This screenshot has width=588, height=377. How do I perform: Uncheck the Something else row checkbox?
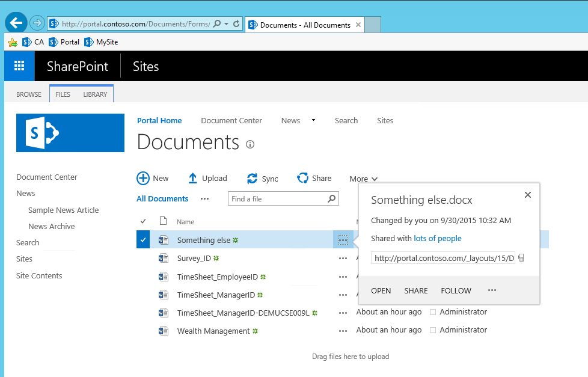143,240
